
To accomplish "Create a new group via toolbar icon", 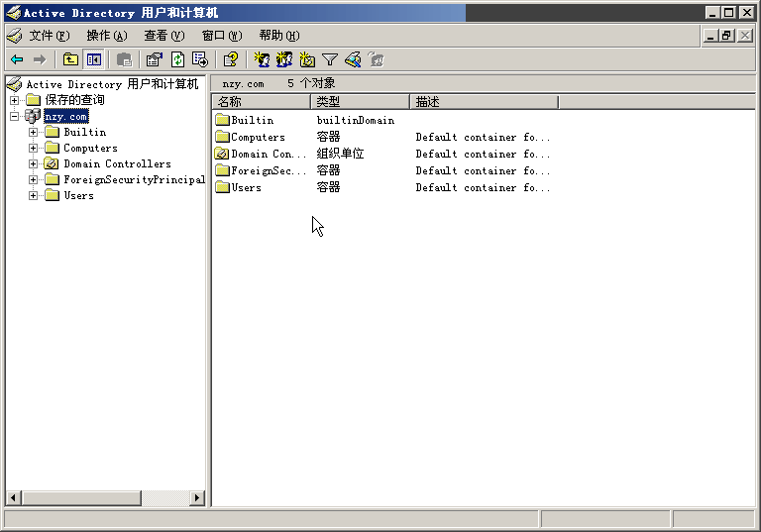I will [x=284, y=59].
